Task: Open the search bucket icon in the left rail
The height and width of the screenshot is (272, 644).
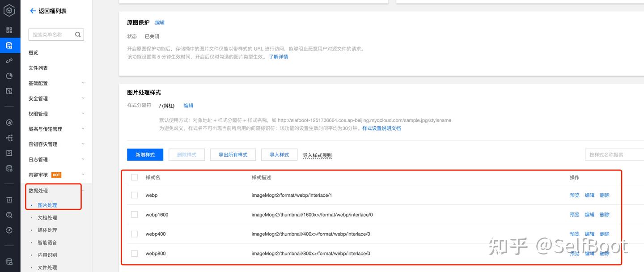Action: 9,215
